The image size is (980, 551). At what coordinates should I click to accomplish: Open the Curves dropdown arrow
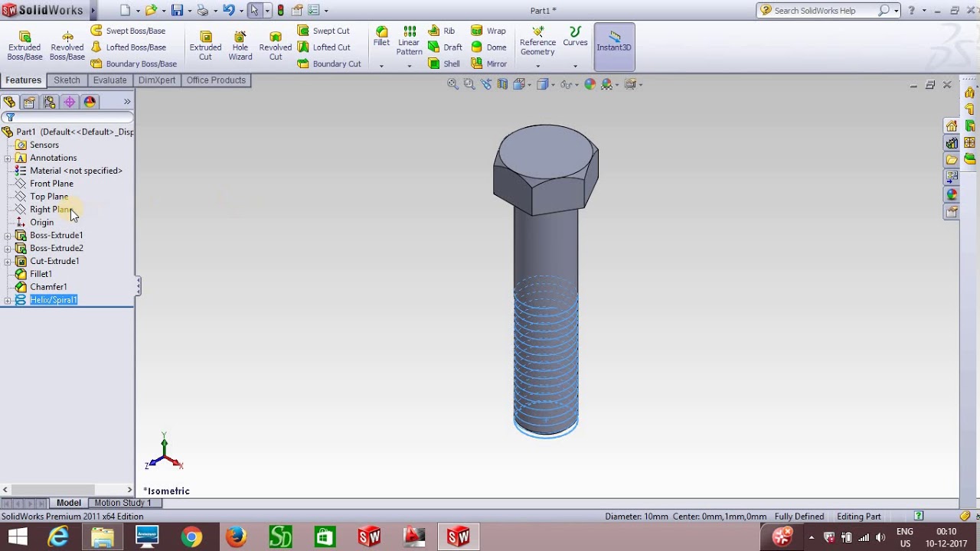575,66
